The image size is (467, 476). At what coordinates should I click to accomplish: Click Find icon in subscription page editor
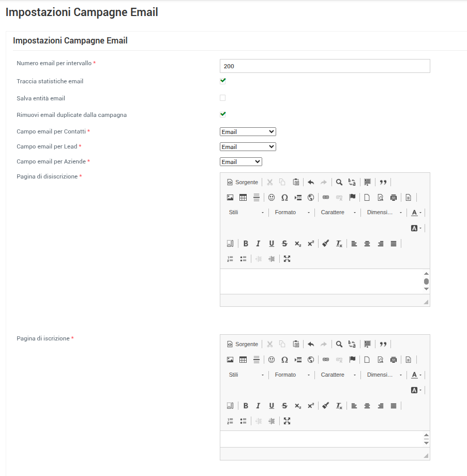point(339,344)
